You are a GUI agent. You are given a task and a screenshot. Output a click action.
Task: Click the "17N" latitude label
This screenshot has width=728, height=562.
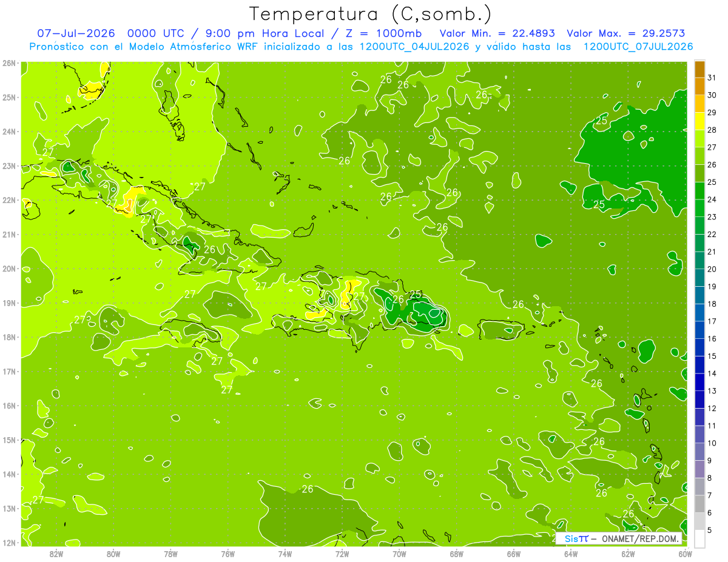9,371
